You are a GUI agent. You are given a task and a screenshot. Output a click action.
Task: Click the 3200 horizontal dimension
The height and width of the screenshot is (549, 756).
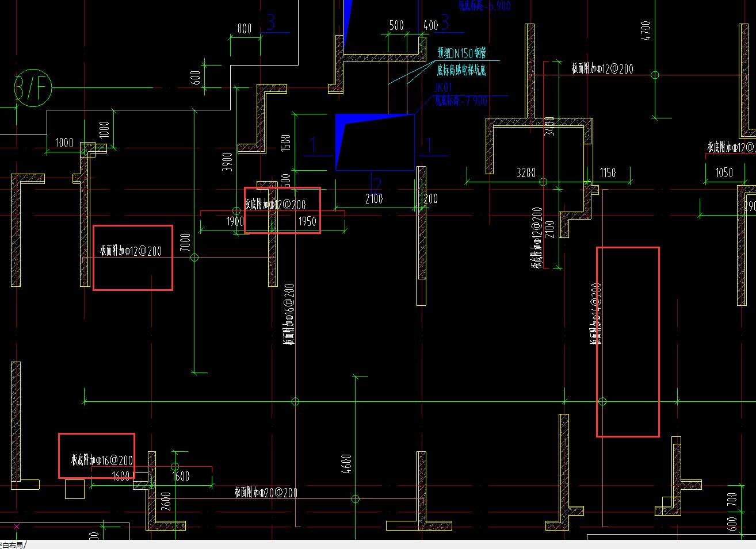coord(526,172)
